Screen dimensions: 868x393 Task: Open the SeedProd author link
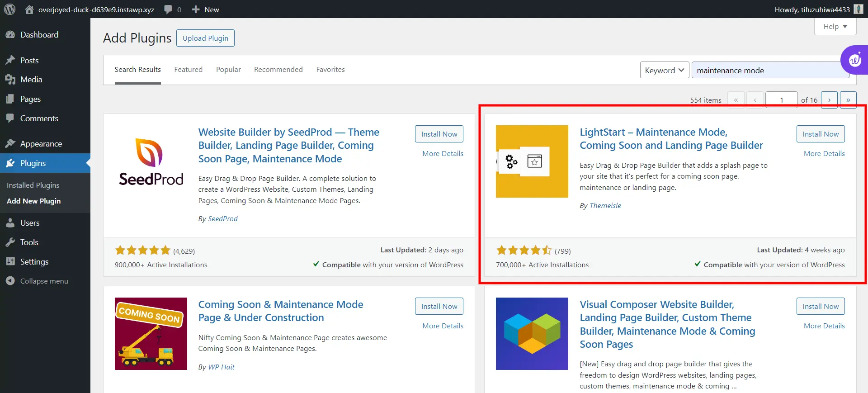point(222,218)
